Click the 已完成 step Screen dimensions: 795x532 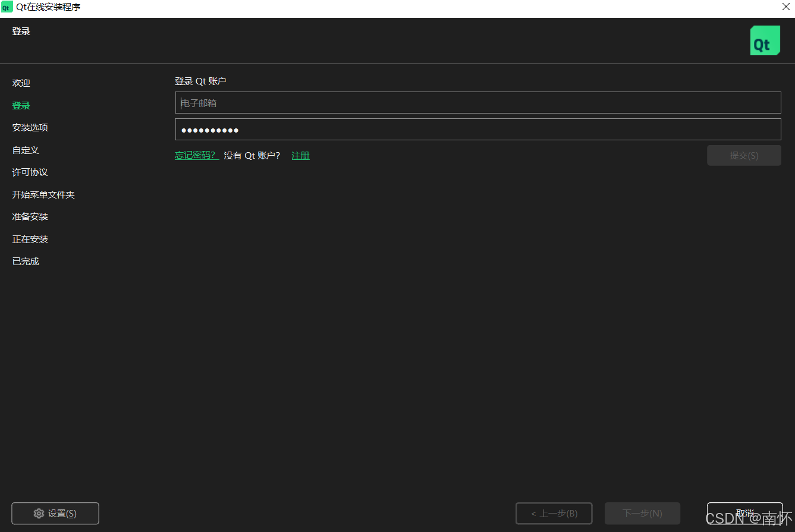click(x=26, y=262)
